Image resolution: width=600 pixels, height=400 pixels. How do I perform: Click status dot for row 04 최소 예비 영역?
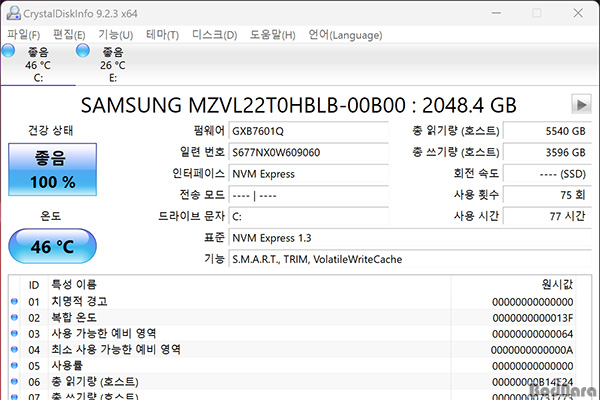coord(15,349)
